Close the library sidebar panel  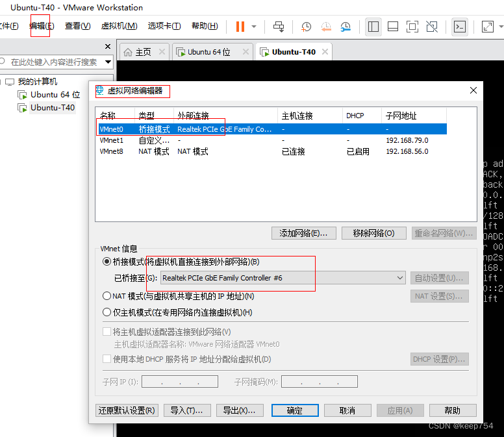click(x=108, y=46)
